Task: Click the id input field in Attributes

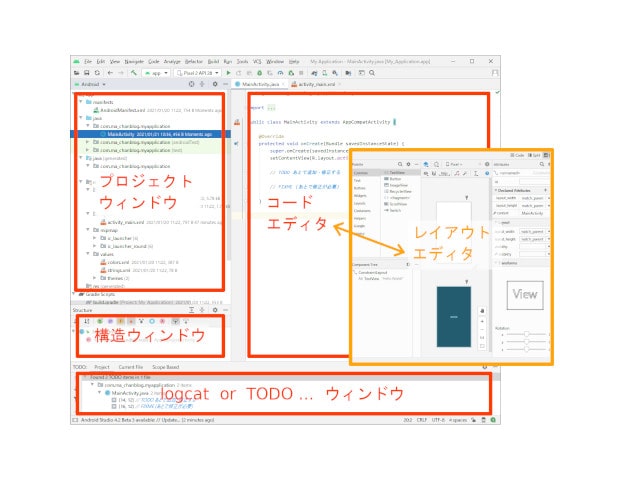Action: (x=534, y=182)
